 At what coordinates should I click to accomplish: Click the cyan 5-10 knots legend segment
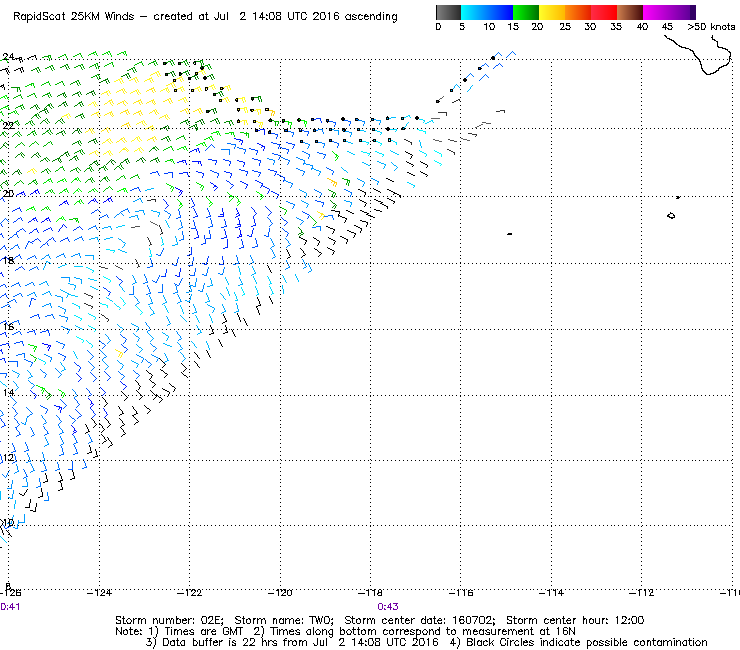point(474,12)
